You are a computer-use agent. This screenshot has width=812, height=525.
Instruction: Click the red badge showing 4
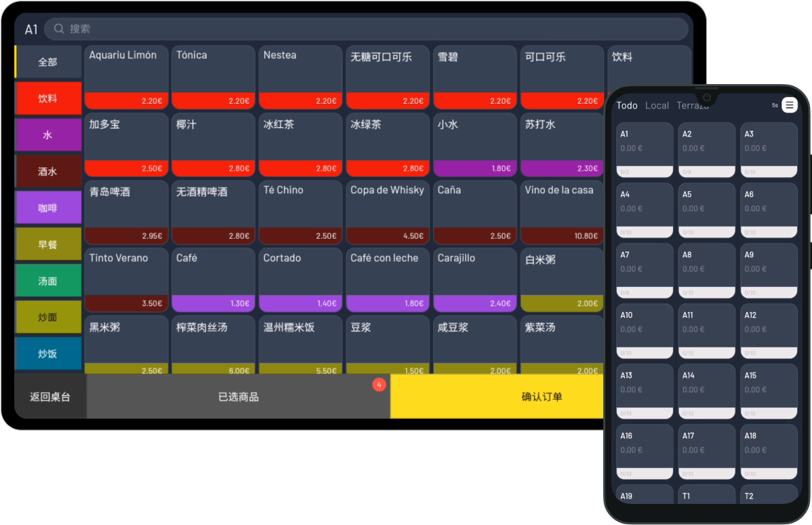click(x=379, y=385)
